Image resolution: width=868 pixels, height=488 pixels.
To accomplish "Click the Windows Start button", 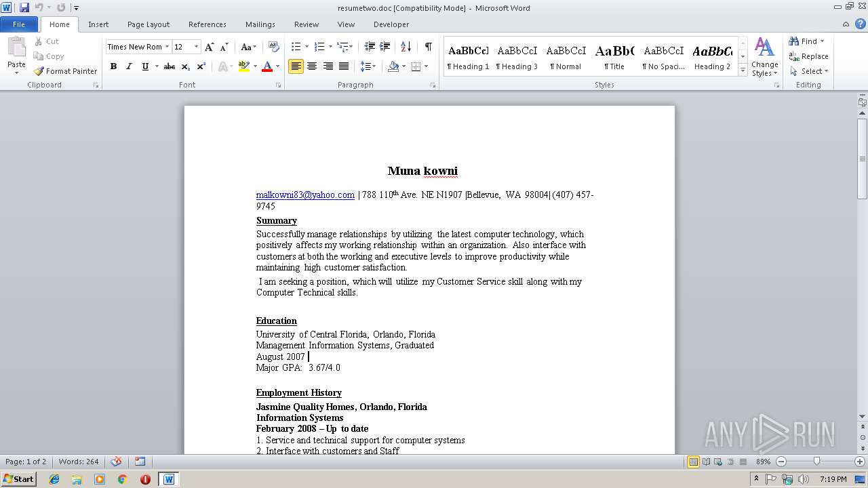I will 18,479.
